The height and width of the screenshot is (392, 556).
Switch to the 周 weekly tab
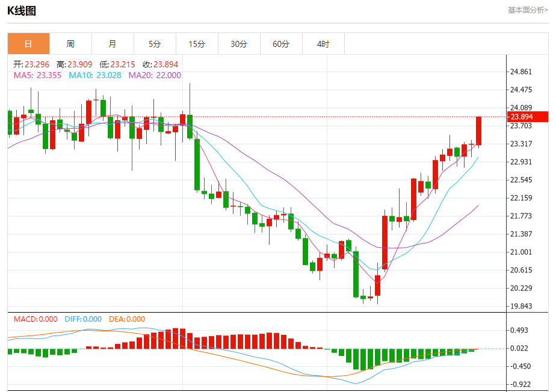pyautogui.click(x=70, y=44)
